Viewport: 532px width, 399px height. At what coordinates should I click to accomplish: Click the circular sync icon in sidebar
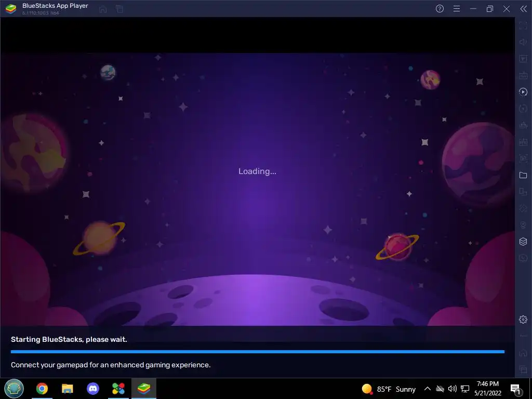point(523,109)
